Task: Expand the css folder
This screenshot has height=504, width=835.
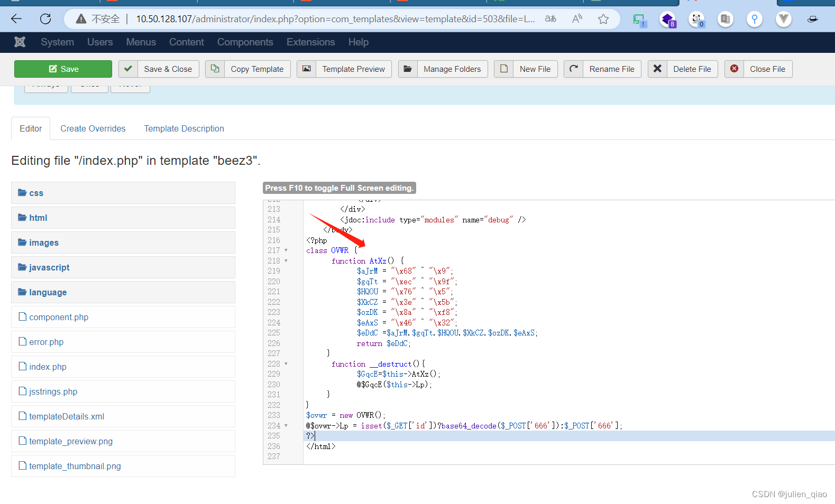Action: pos(123,193)
